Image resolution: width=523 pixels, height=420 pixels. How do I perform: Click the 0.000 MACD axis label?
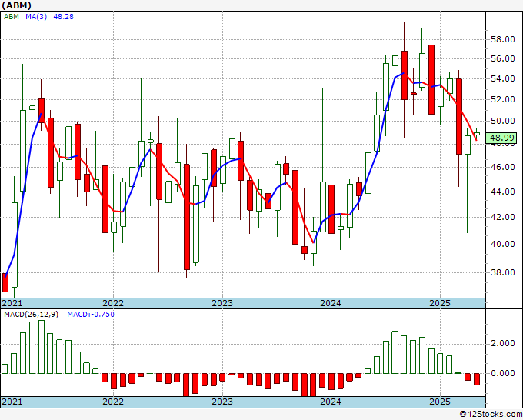pos(503,373)
